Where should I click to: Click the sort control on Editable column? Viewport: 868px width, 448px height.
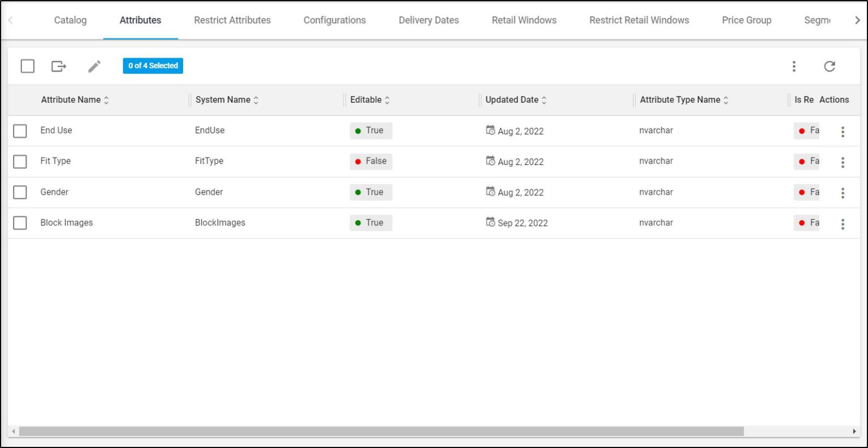[x=388, y=99]
